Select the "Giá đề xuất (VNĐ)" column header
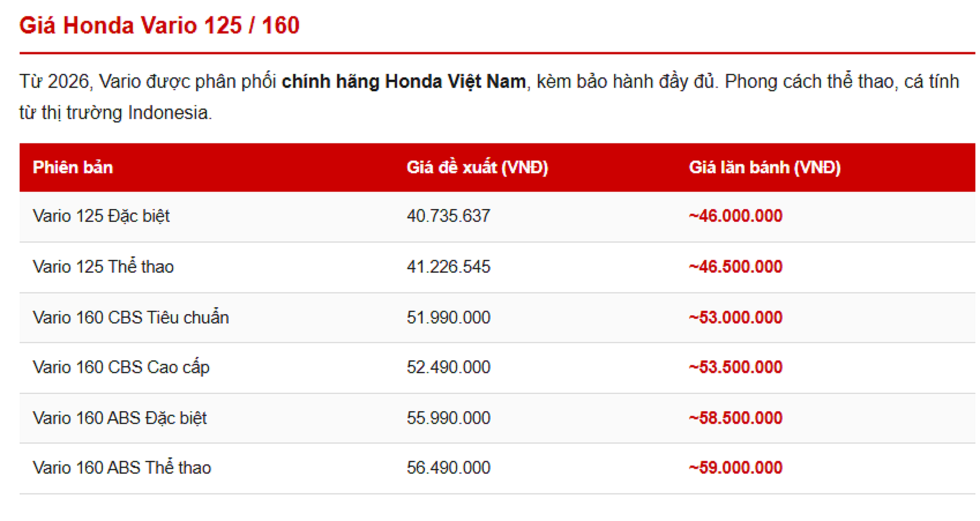980x521 pixels. pyautogui.click(x=477, y=168)
